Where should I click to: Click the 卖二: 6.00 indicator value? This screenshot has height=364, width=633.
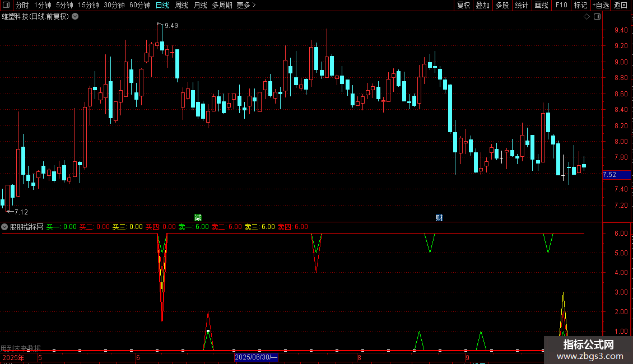pyautogui.click(x=227, y=227)
